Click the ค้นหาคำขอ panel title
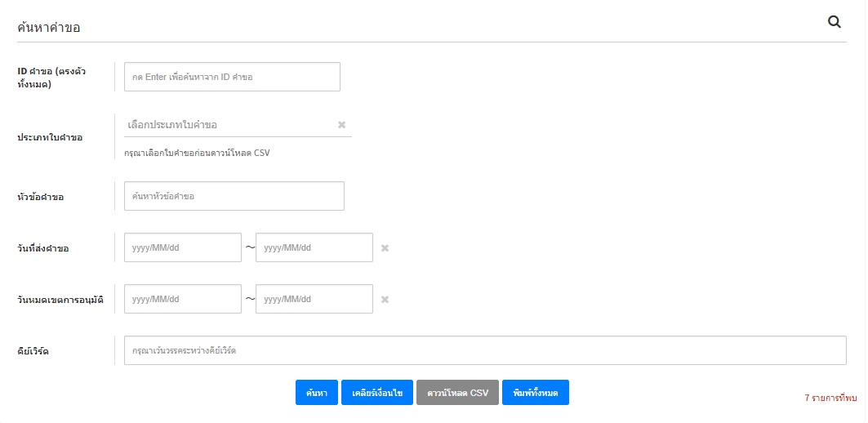Image resolution: width=868 pixels, height=423 pixels. click(49, 27)
